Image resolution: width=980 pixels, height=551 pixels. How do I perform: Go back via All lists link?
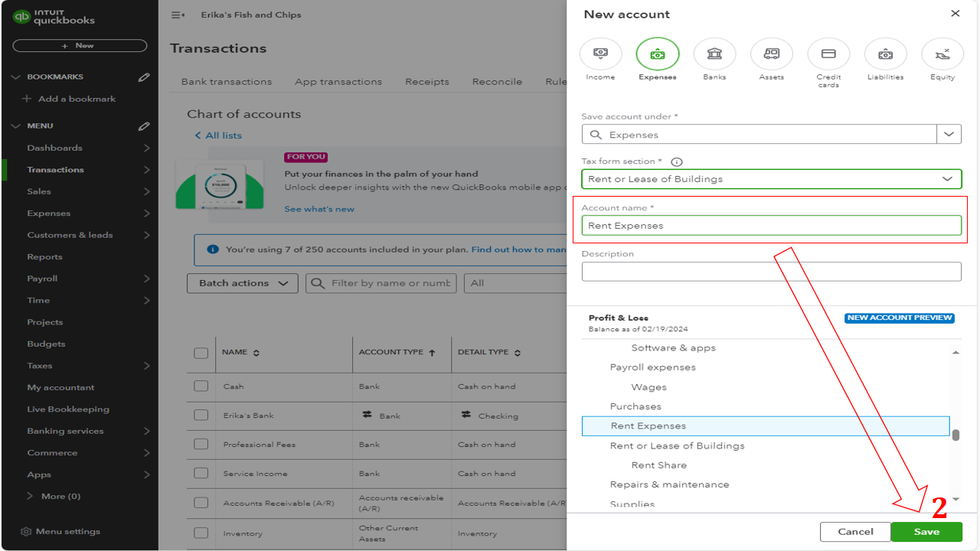click(218, 135)
